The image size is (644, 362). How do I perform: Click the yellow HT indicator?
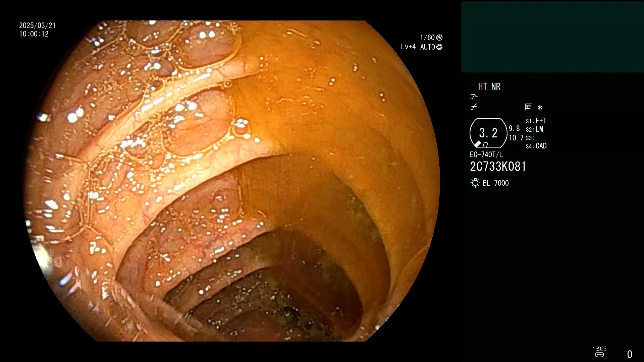pyautogui.click(x=483, y=86)
